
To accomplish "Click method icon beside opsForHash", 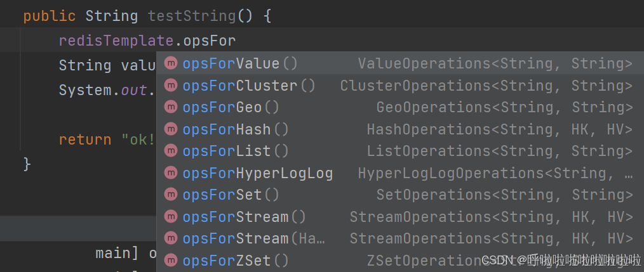I will (x=170, y=129).
